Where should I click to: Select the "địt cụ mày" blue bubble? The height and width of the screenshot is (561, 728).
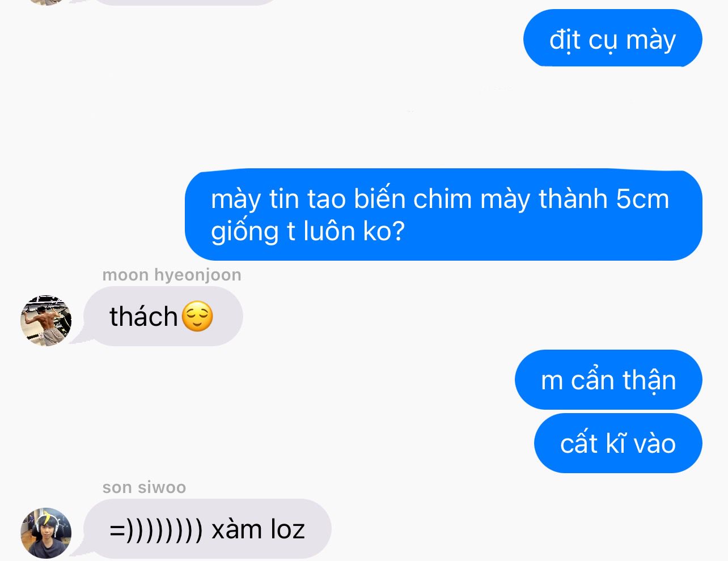tap(612, 39)
